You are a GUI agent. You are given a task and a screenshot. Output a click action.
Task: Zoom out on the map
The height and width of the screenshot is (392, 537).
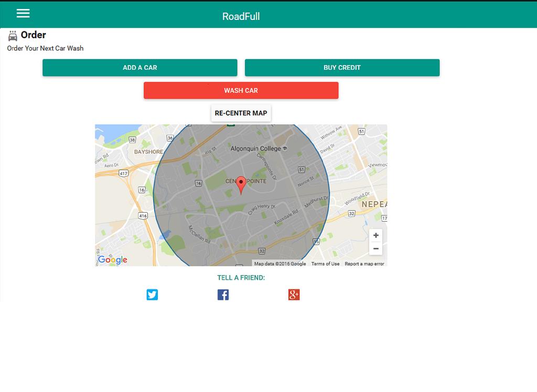coord(375,249)
